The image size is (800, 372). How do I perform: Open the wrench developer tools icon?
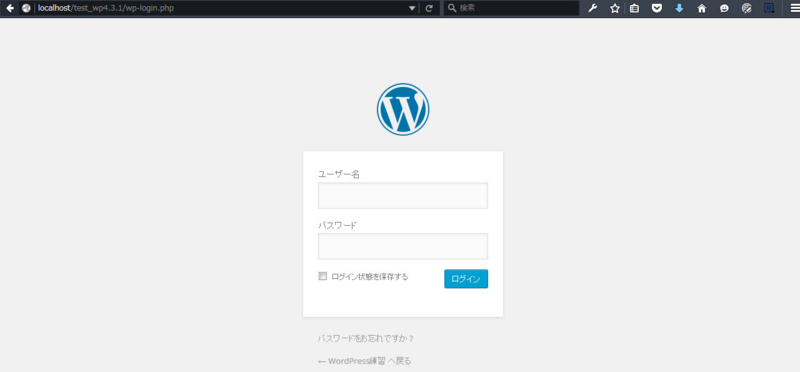(x=592, y=8)
